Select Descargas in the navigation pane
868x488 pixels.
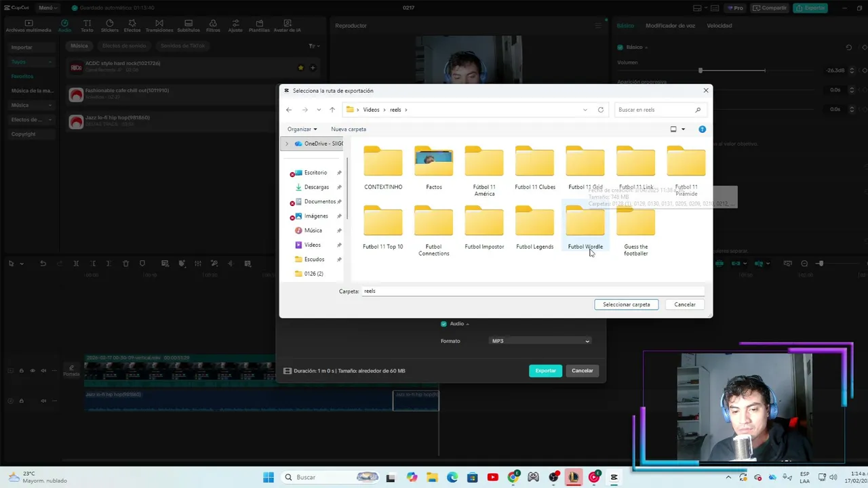(x=317, y=187)
